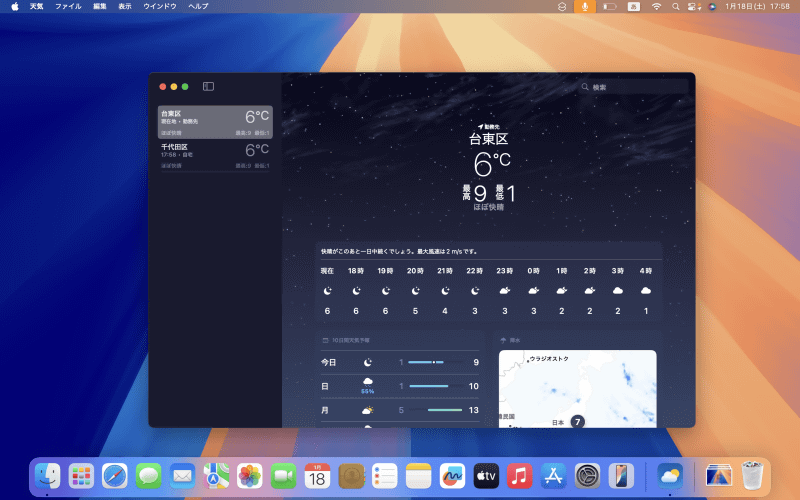Open Mail from the Dock
The width and height of the screenshot is (800, 500).
(182, 477)
